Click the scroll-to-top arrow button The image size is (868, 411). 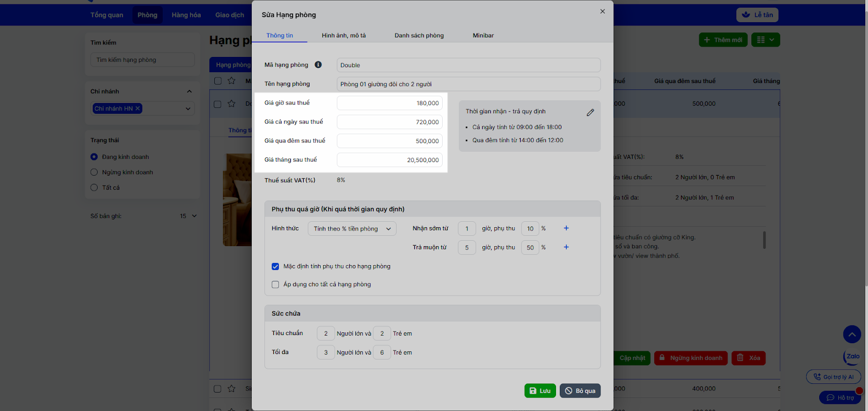pos(852,334)
